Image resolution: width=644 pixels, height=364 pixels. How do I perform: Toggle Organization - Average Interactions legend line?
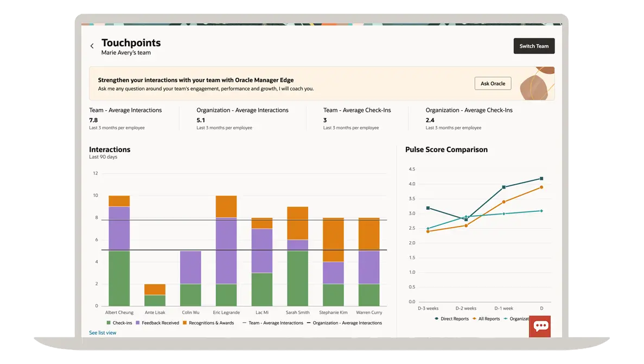[309, 323]
